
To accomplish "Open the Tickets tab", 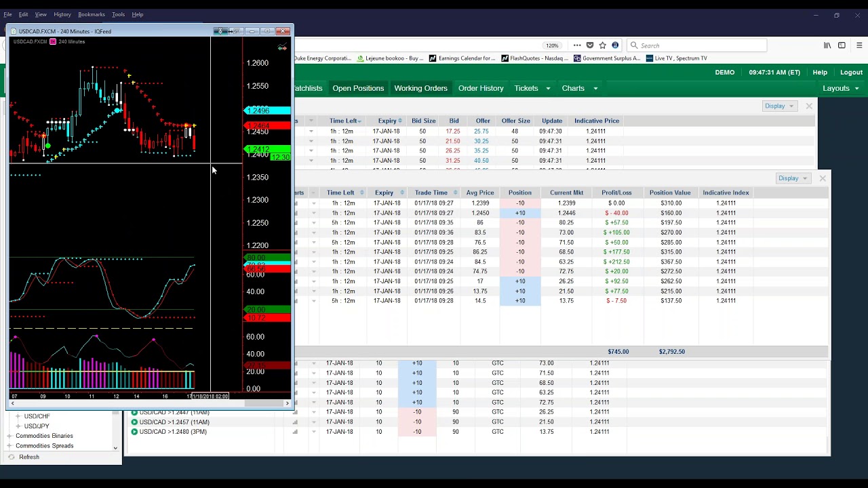I will 526,88.
